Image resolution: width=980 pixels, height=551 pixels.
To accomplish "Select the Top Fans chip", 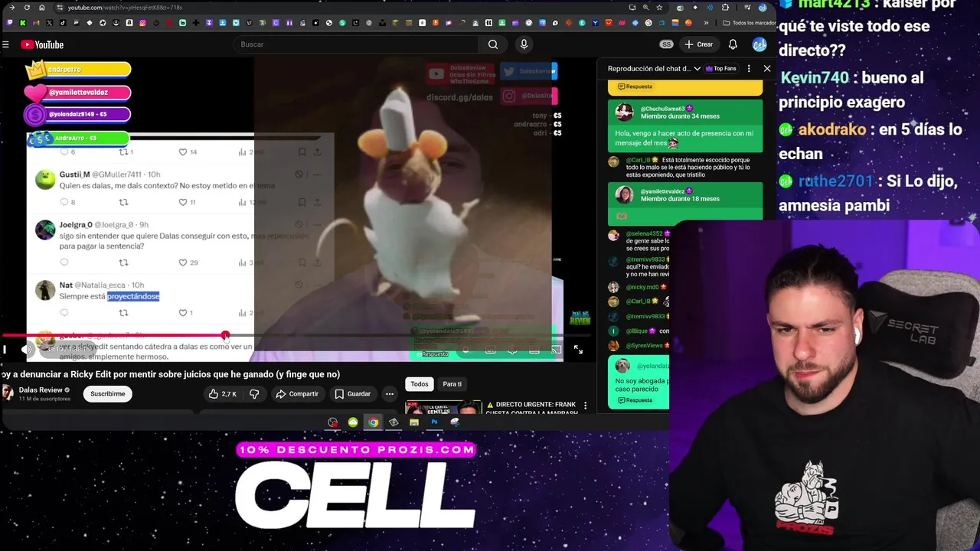I will tap(720, 69).
